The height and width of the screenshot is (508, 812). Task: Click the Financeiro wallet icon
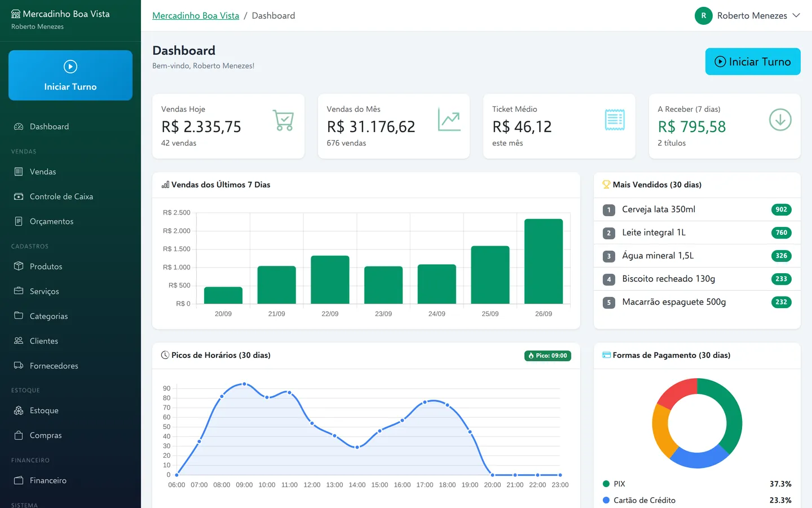point(19,480)
